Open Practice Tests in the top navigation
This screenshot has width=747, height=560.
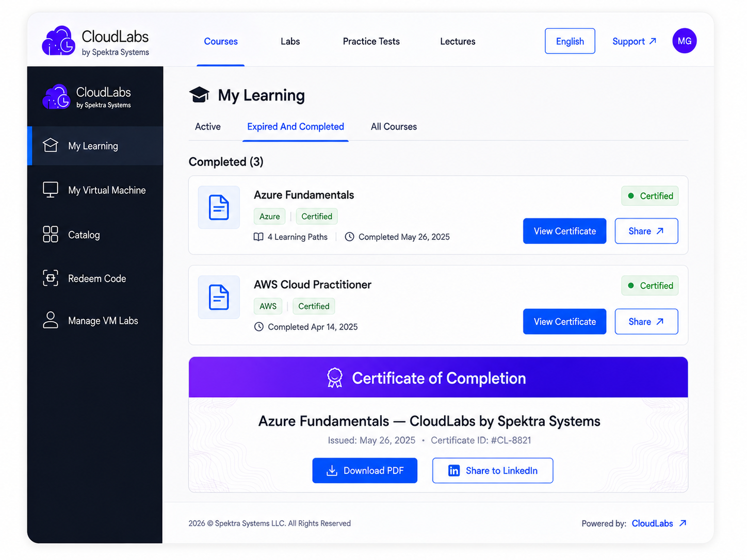click(x=371, y=41)
